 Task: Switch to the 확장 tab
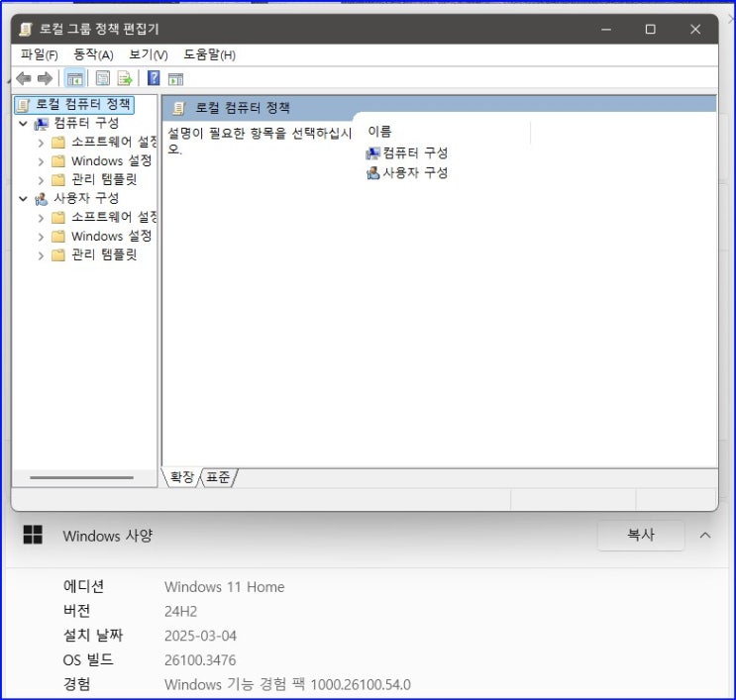point(181,477)
